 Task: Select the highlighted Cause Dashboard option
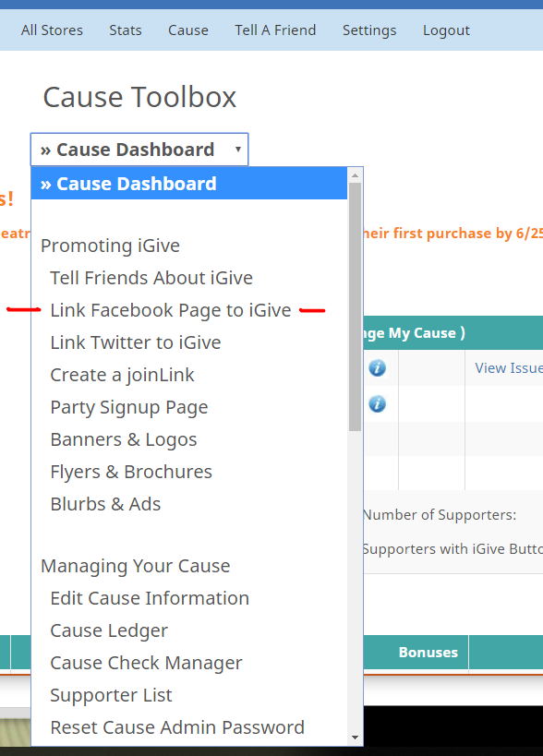click(189, 184)
